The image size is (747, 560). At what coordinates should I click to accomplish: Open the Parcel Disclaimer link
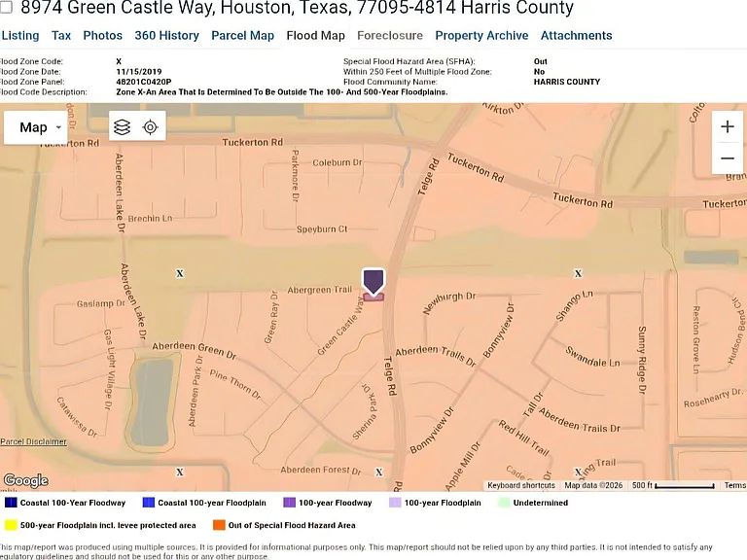tap(33, 441)
